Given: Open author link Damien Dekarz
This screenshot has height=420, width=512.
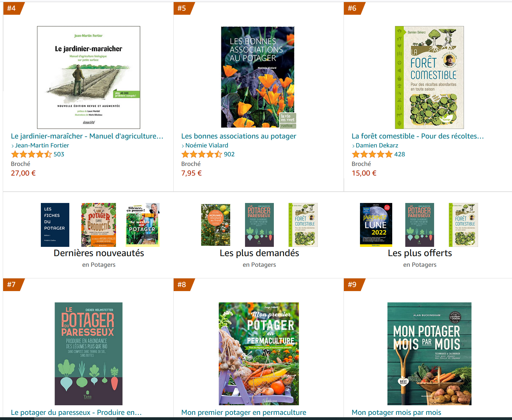Looking at the screenshot, I should tap(377, 145).
